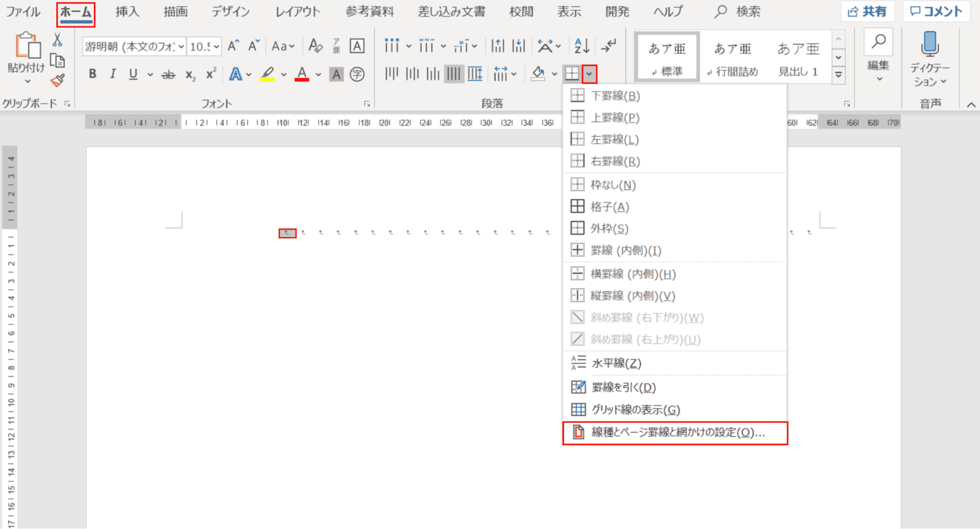Viewport: 980px width, 529px height.
Task: Select the 見出し 1 heading style
Action: pos(798,58)
